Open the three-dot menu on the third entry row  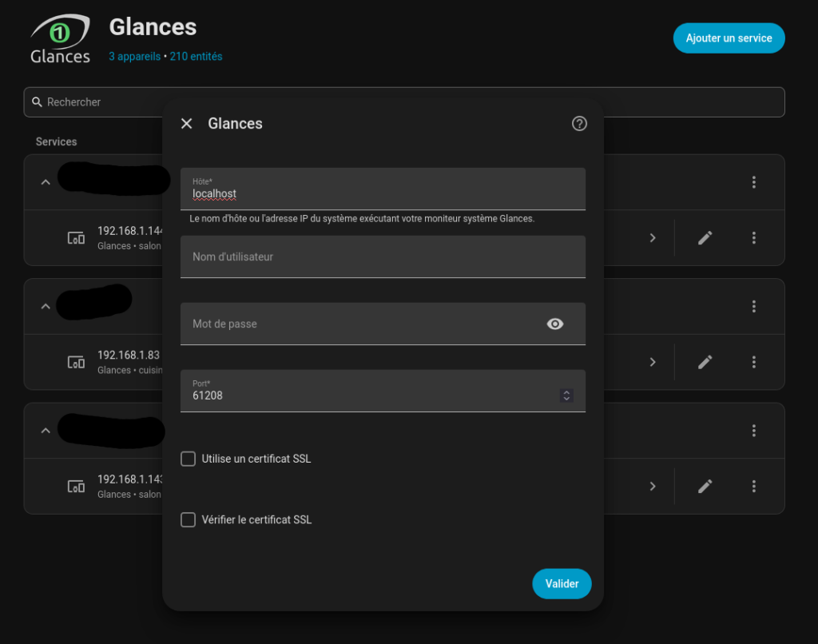[754, 487]
